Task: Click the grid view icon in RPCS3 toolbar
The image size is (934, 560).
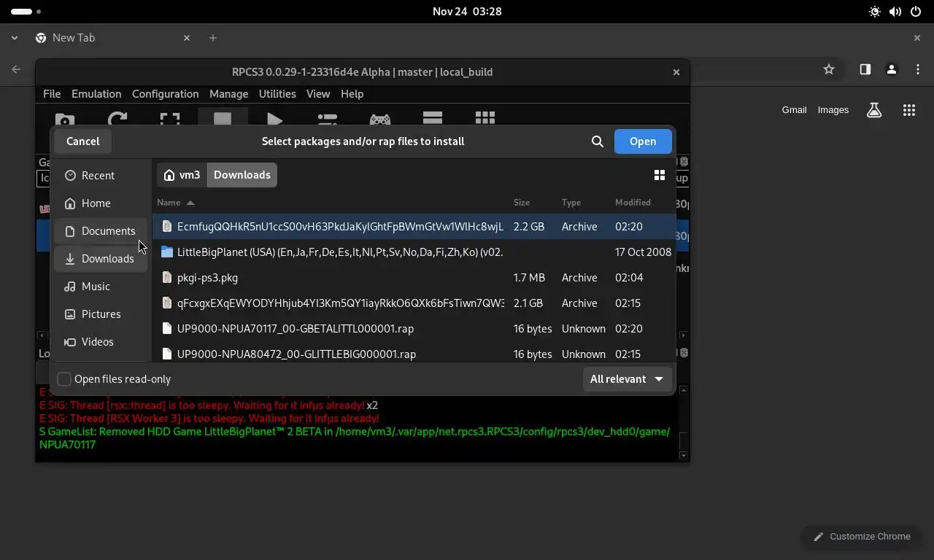Action: [485, 119]
